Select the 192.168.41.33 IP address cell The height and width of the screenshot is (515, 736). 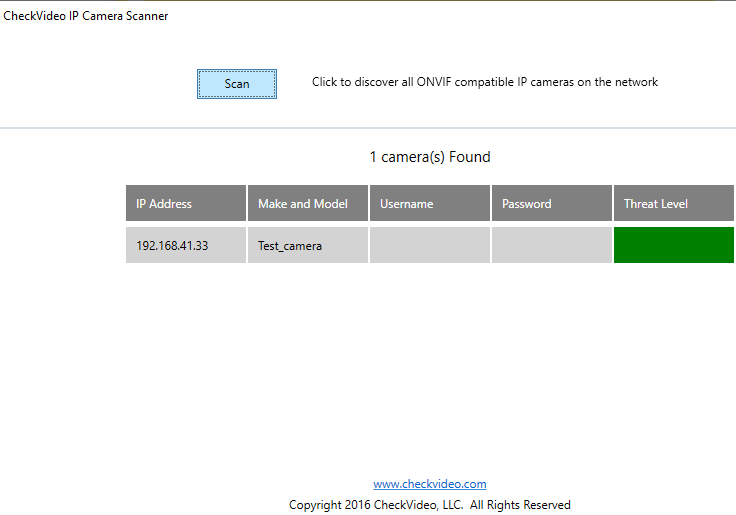click(186, 245)
